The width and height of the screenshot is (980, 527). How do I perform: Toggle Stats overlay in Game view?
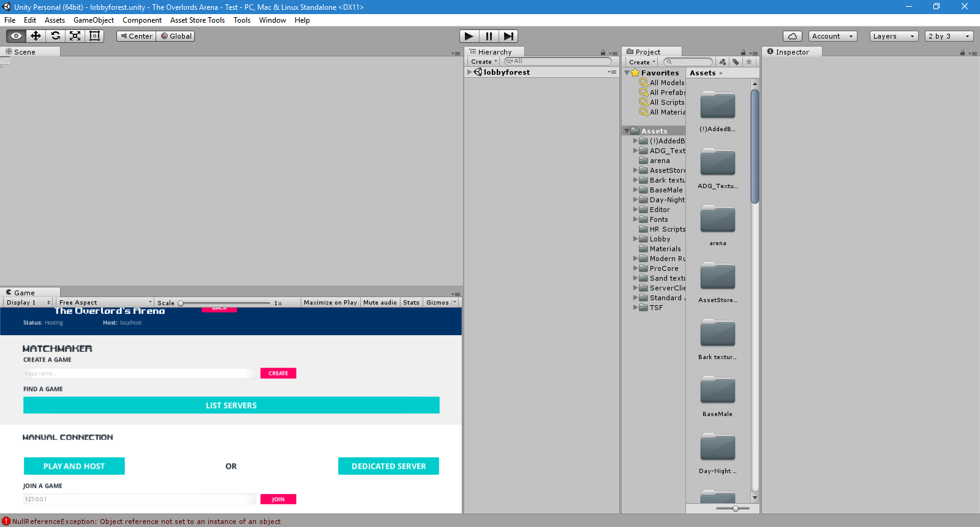[x=412, y=303]
